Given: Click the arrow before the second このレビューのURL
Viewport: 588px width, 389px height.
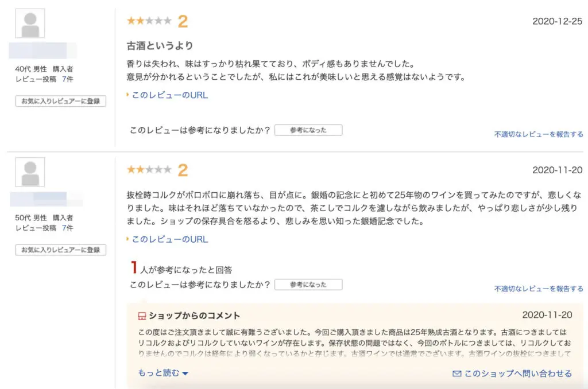Looking at the screenshot, I should pos(128,239).
